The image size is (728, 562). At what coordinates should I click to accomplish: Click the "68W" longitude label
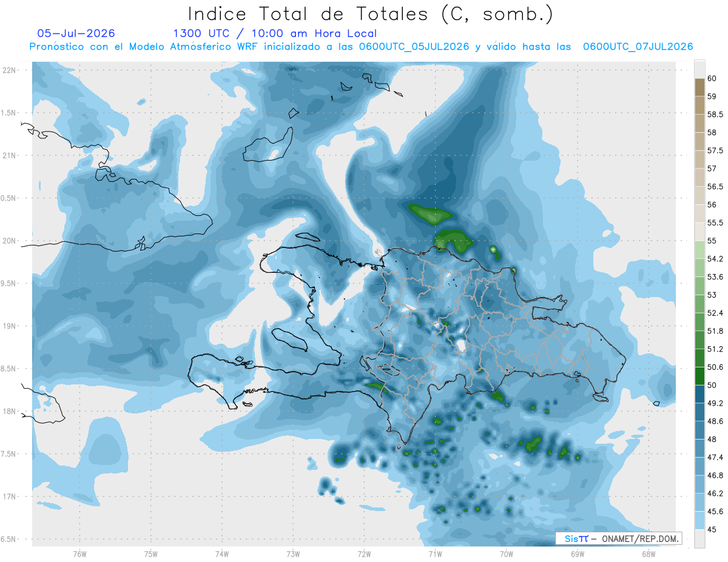(649, 554)
